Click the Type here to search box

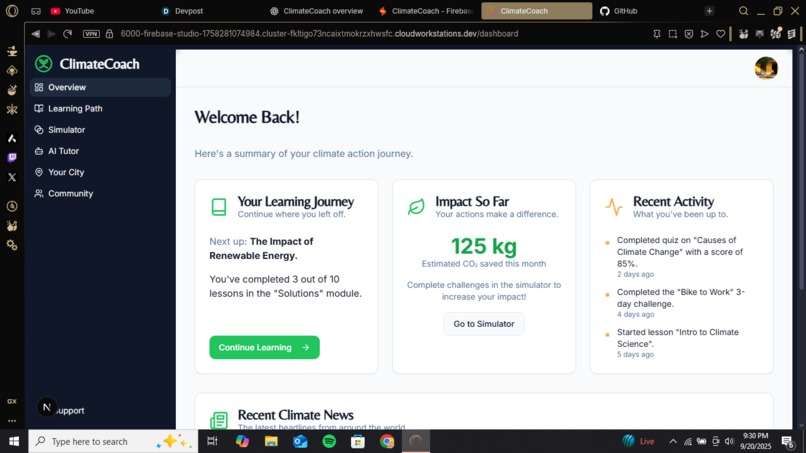(x=113, y=441)
